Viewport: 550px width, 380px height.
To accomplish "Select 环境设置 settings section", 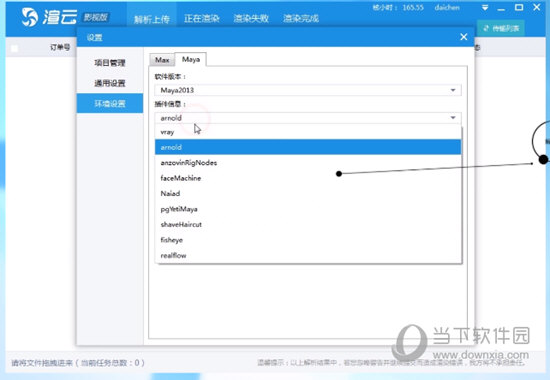I will pyautogui.click(x=110, y=104).
